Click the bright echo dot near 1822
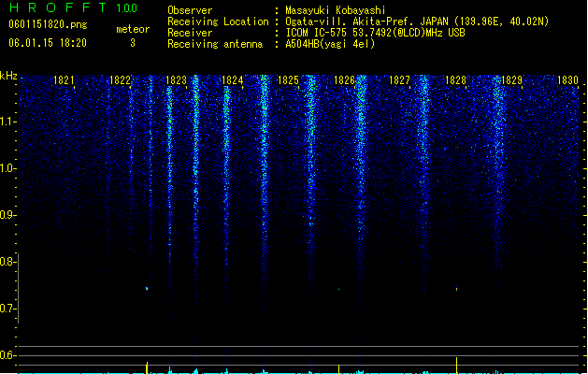This screenshot has height=374, width=588. (147, 289)
